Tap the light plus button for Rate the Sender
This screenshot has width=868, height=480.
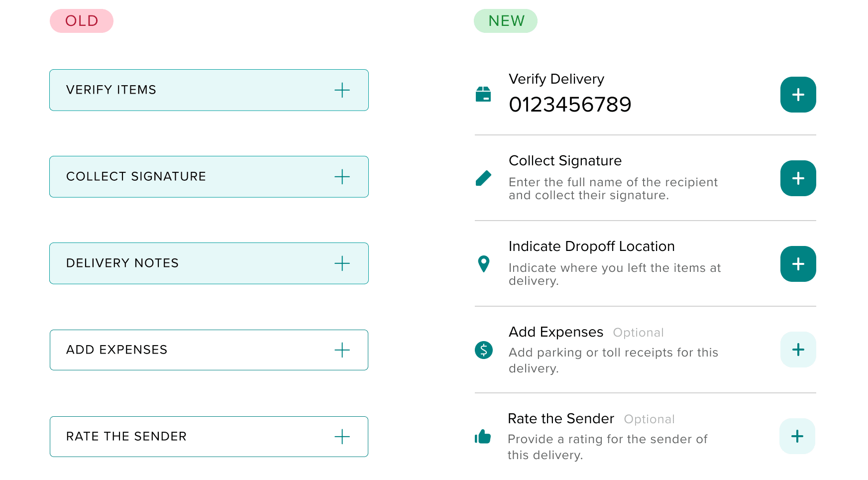point(797,436)
